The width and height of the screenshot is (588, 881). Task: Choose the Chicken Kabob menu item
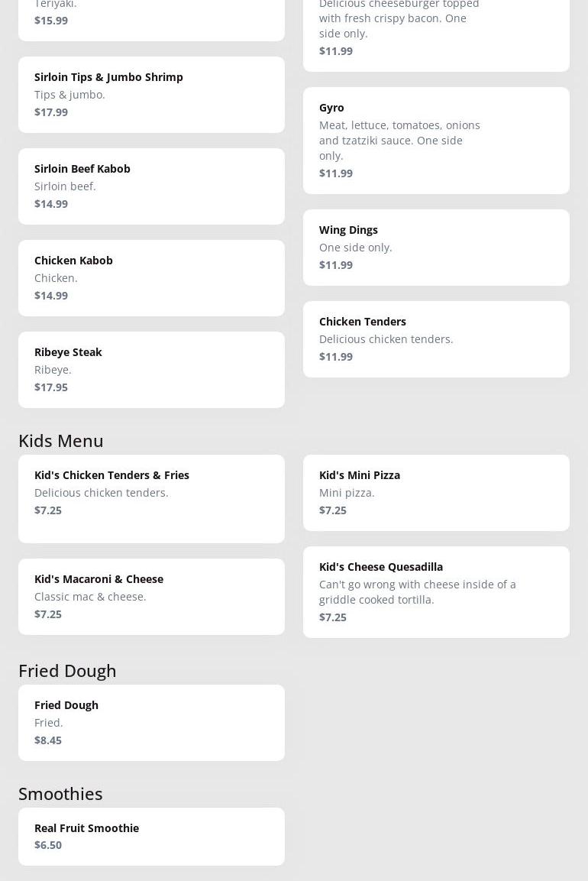point(151,277)
